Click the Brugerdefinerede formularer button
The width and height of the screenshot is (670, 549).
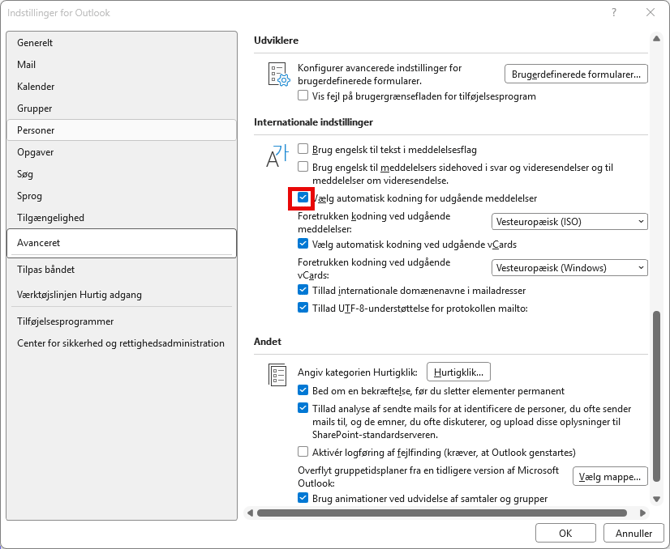pos(576,74)
